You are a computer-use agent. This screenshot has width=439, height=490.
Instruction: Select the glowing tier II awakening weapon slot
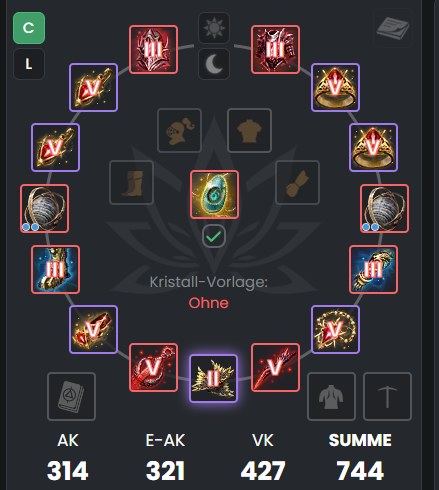click(x=213, y=378)
